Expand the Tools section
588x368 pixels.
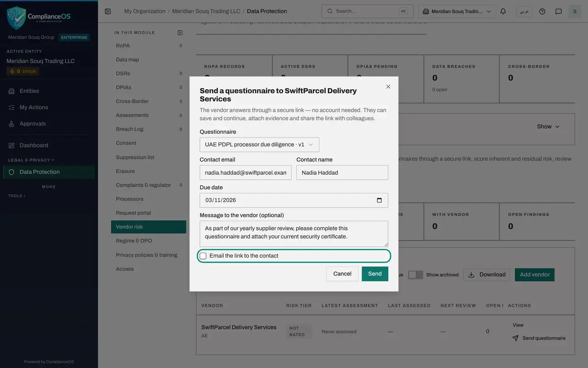(17, 196)
